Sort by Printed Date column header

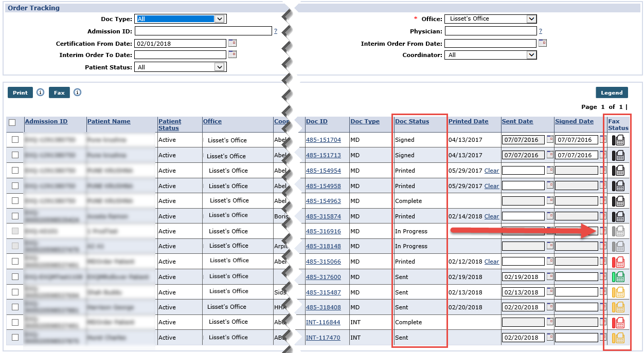pos(468,121)
